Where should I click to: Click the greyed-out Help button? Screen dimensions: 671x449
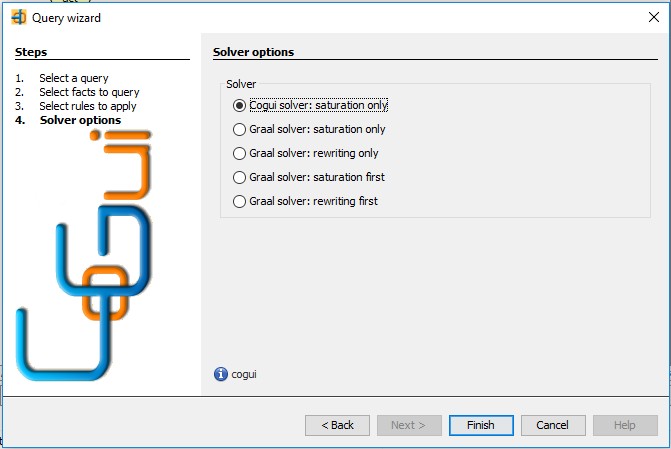(x=625, y=425)
